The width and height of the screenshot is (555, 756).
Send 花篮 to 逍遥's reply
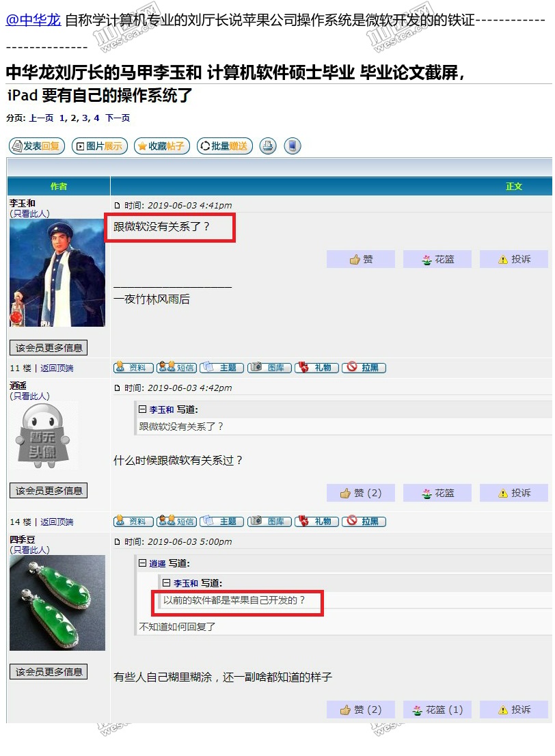(x=437, y=493)
